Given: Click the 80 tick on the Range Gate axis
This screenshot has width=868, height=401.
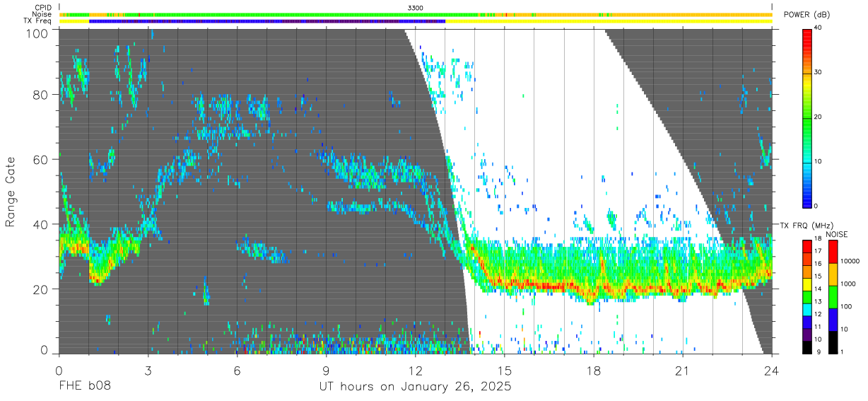Looking at the screenshot, I should point(41,95).
